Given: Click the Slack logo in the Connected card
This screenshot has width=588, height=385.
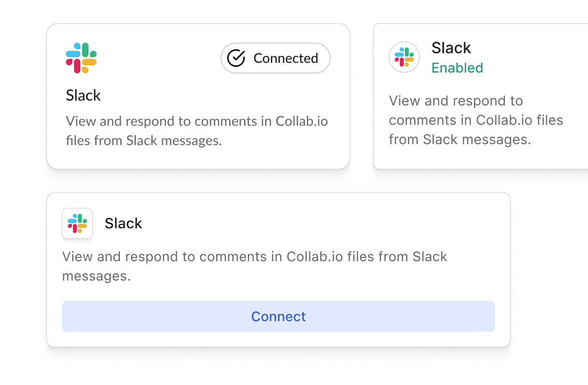Looking at the screenshot, I should tap(81, 58).
